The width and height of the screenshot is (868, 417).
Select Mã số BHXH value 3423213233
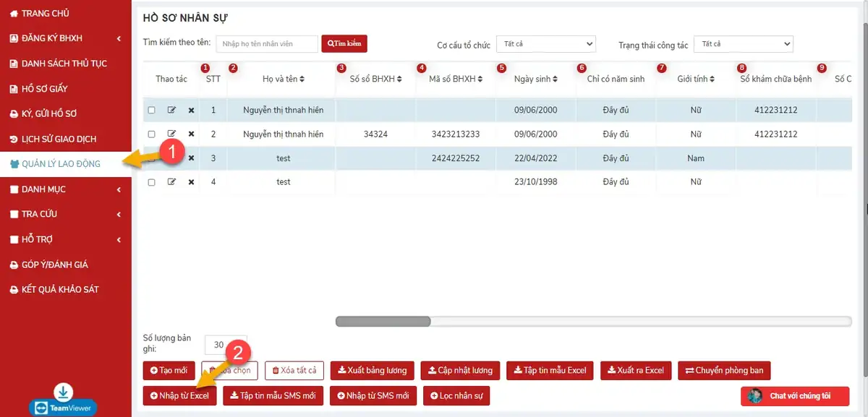point(456,134)
